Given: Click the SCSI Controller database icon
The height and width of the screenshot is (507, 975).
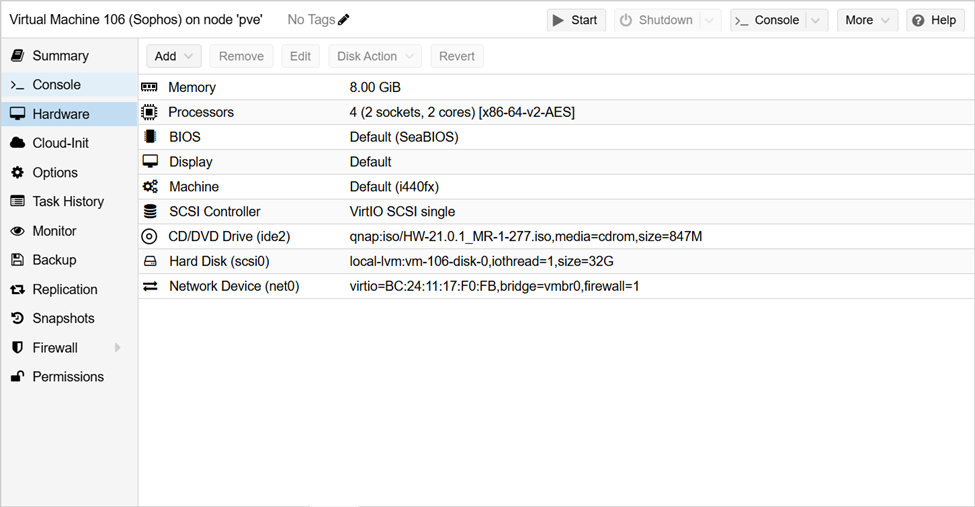Looking at the screenshot, I should [x=150, y=212].
